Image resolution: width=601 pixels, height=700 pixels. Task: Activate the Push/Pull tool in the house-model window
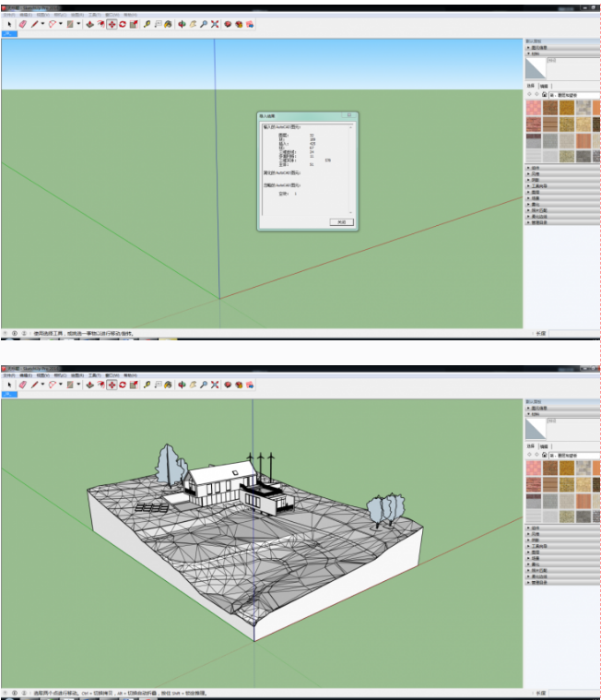point(89,385)
